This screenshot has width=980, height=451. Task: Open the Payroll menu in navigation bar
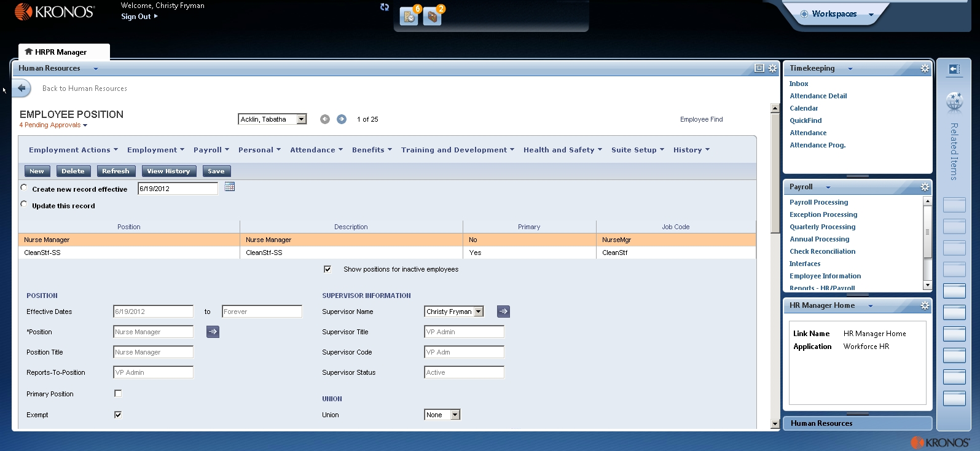point(211,150)
